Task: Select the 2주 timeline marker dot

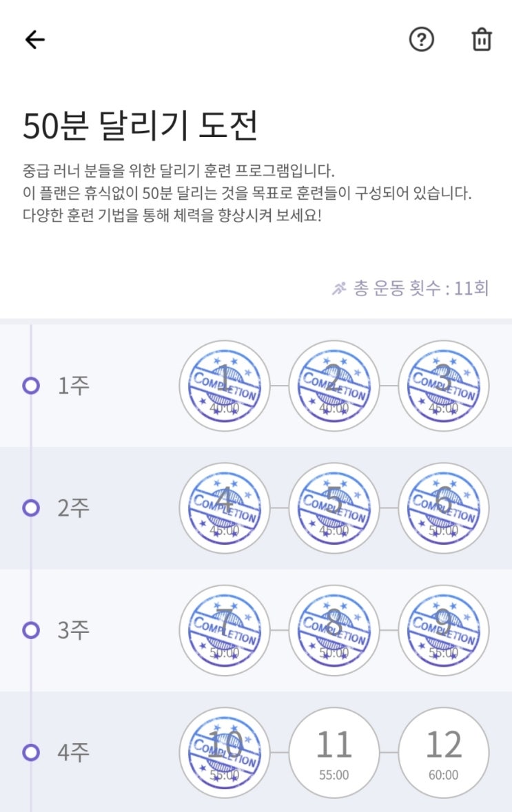Action: pos(31,508)
